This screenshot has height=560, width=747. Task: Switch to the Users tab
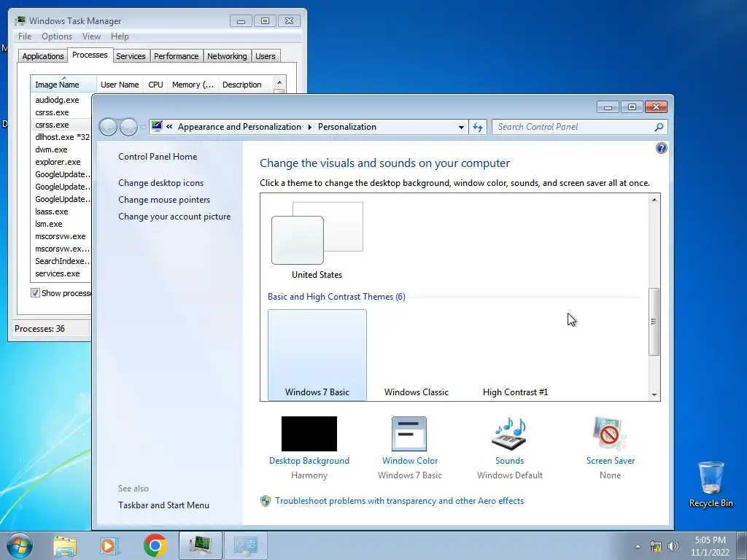pyautogui.click(x=266, y=56)
